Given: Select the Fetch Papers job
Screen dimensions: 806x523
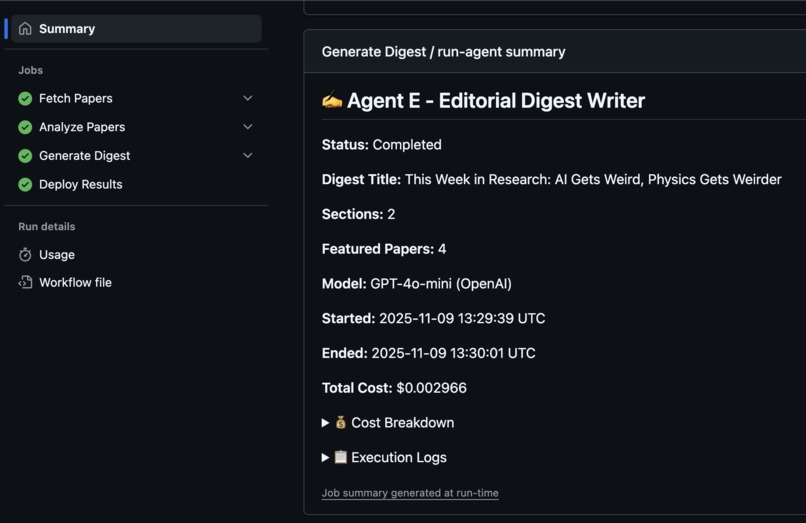Looking at the screenshot, I should [x=76, y=98].
